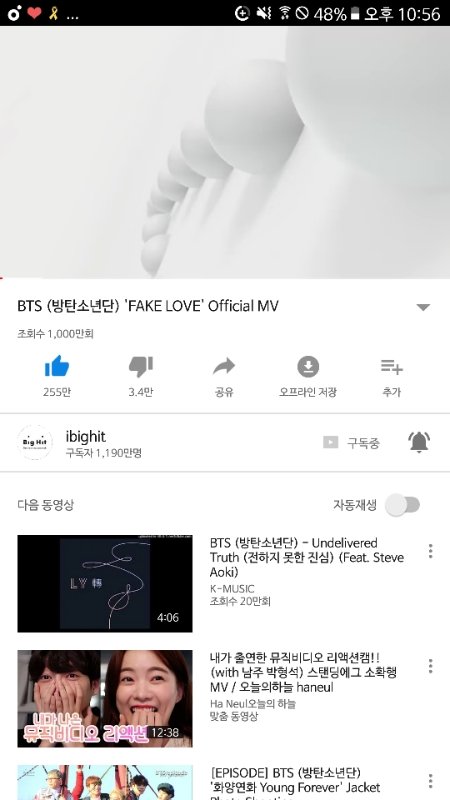Play the LY album thumbnail video
Image resolution: width=450 pixels, height=800 pixels.
pos(105,584)
